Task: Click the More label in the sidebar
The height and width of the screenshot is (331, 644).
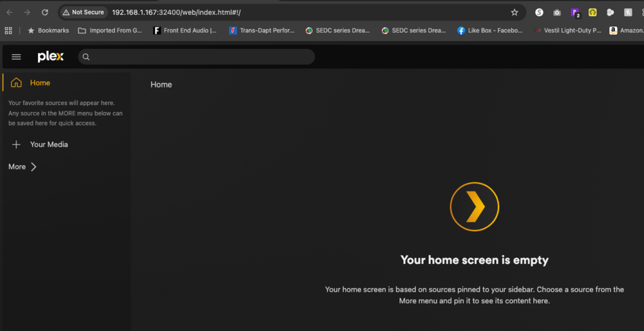Action: 17,167
